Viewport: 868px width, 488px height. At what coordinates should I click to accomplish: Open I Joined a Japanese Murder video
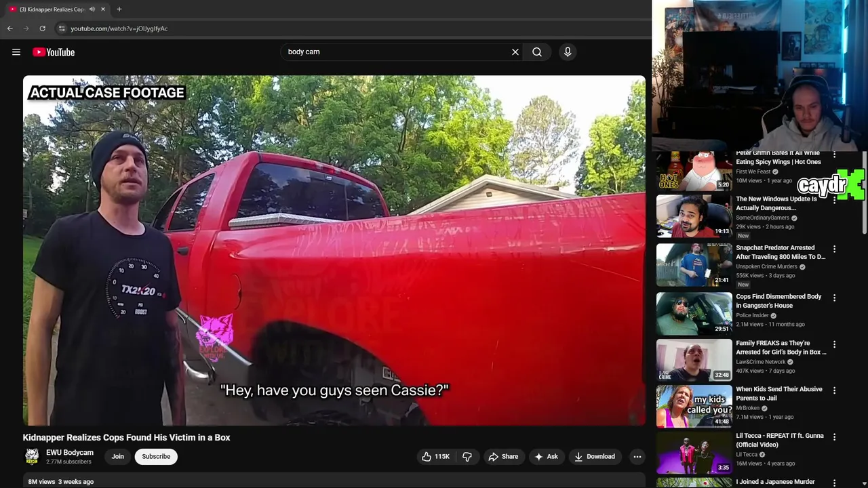coord(776,483)
